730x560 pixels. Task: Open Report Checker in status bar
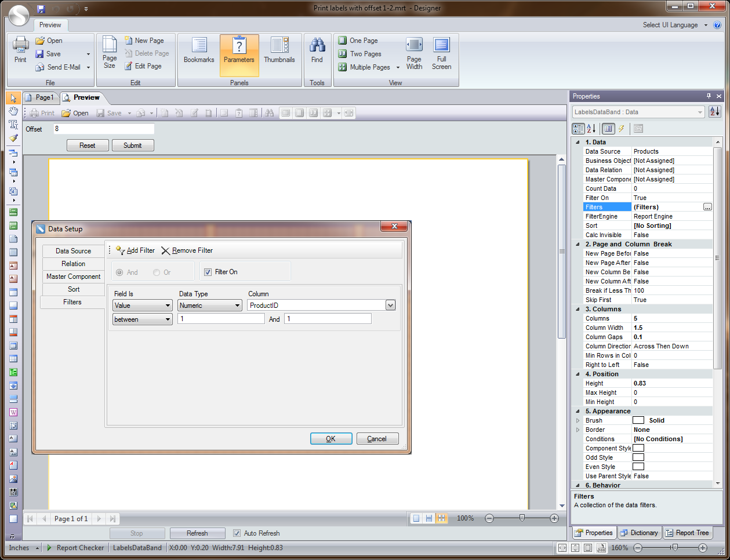(x=75, y=548)
